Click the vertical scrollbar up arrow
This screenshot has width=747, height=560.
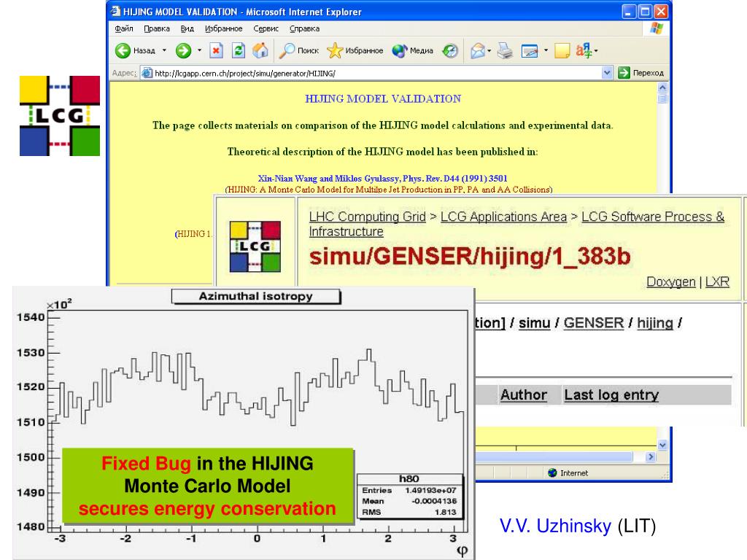point(662,87)
